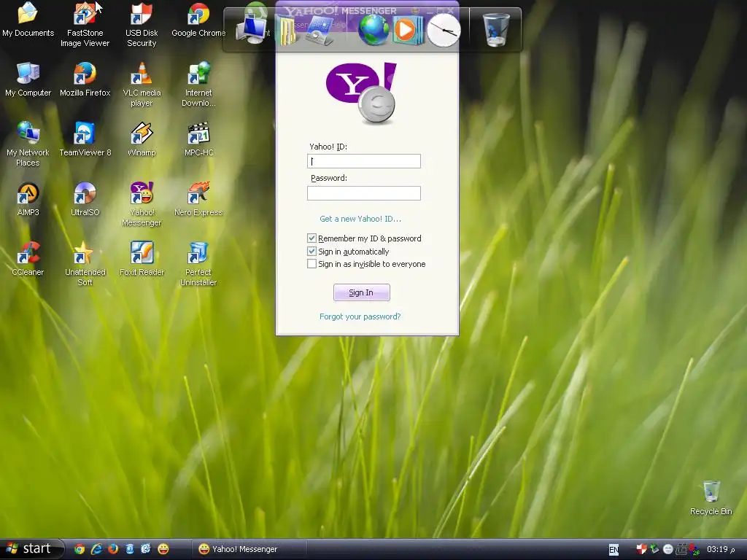Viewport: 747px width, 560px height.
Task: Click Yahoo smiley in quick launch
Action: pos(163,549)
